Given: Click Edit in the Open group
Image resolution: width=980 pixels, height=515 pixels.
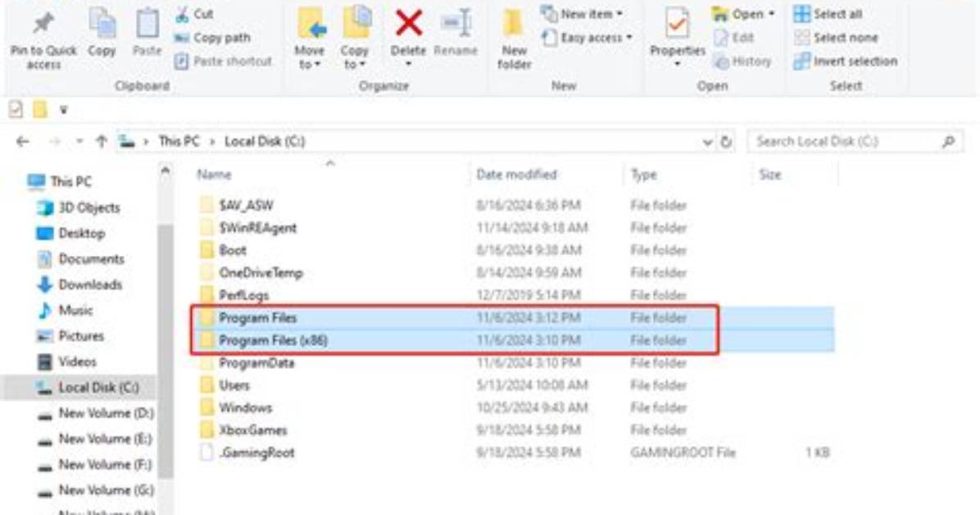Looking at the screenshot, I should click(733, 38).
